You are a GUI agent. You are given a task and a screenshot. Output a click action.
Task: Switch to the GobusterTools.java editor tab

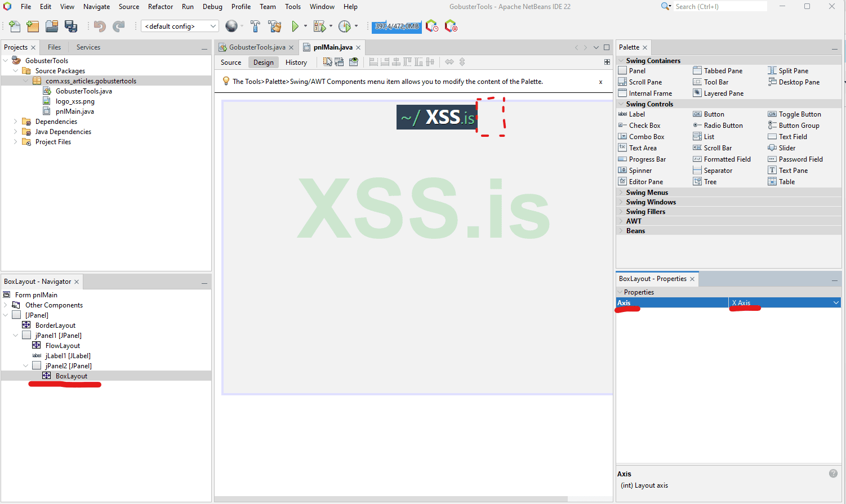click(257, 47)
